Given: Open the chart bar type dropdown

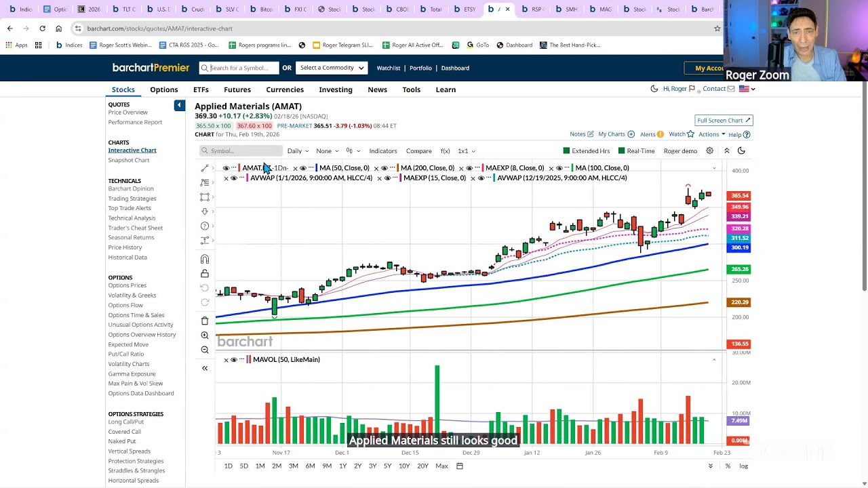Looking at the screenshot, I should [353, 151].
